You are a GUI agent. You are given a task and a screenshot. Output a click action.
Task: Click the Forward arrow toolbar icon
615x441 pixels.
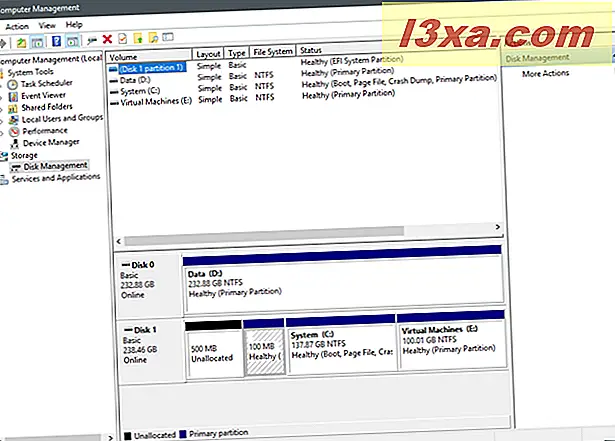coord(3,43)
